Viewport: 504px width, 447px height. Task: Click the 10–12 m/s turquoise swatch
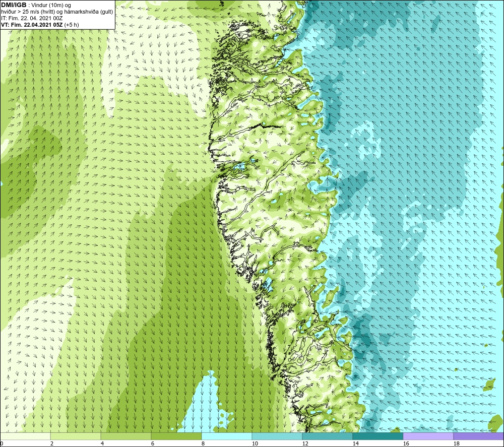pos(277,436)
